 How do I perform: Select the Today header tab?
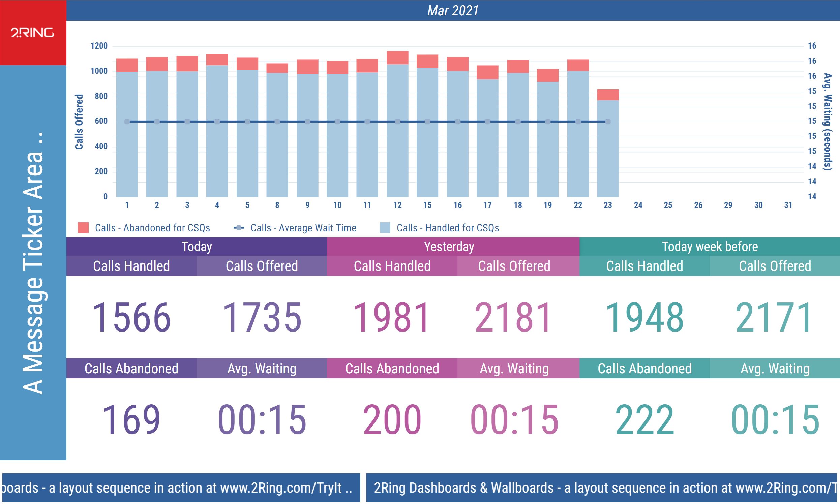(197, 247)
